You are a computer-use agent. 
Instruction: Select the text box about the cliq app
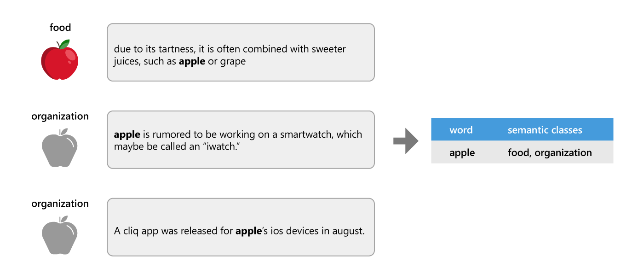pos(241,227)
